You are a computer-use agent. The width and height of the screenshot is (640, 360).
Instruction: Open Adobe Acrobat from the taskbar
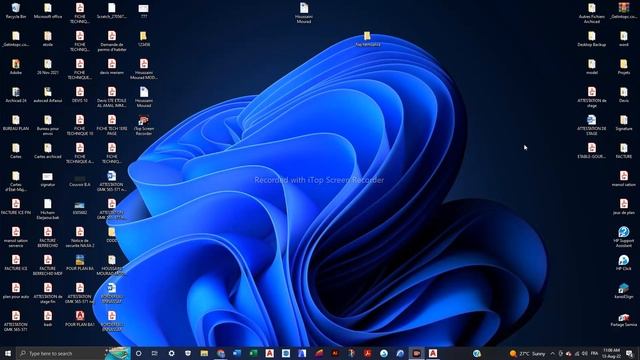point(367,353)
